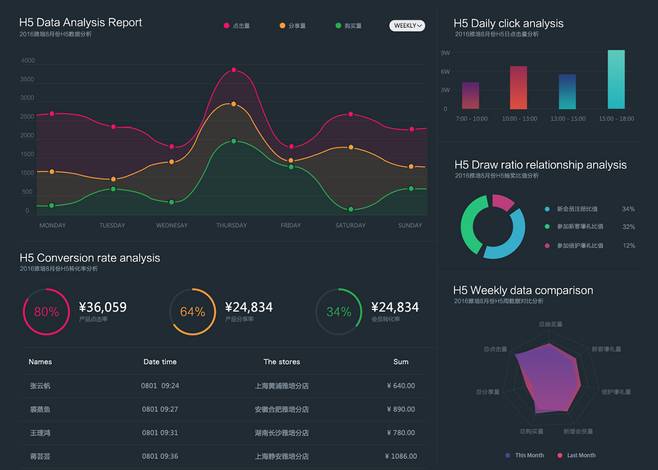The height and width of the screenshot is (470, 658).
Task: Toggle the pink legend dot series
Action: pos(226,25)
